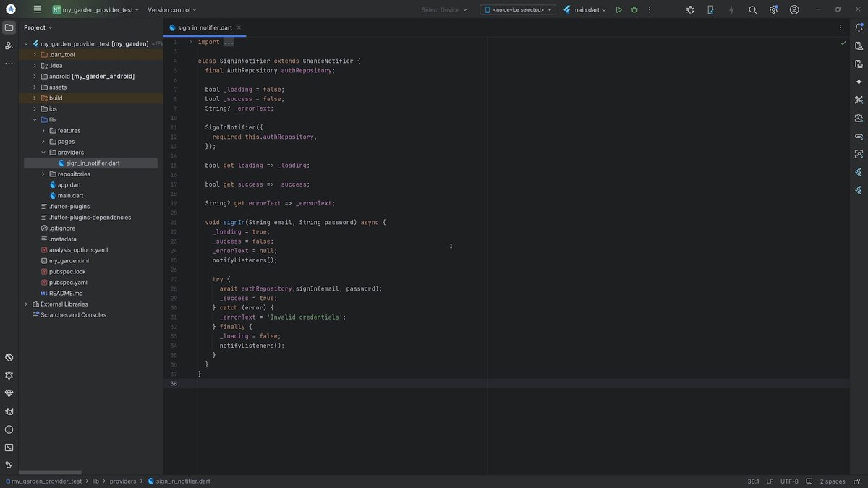Screen dimensions: 868x488
Task: Collapse the lib folder
Action: click(x=34, y=120)
